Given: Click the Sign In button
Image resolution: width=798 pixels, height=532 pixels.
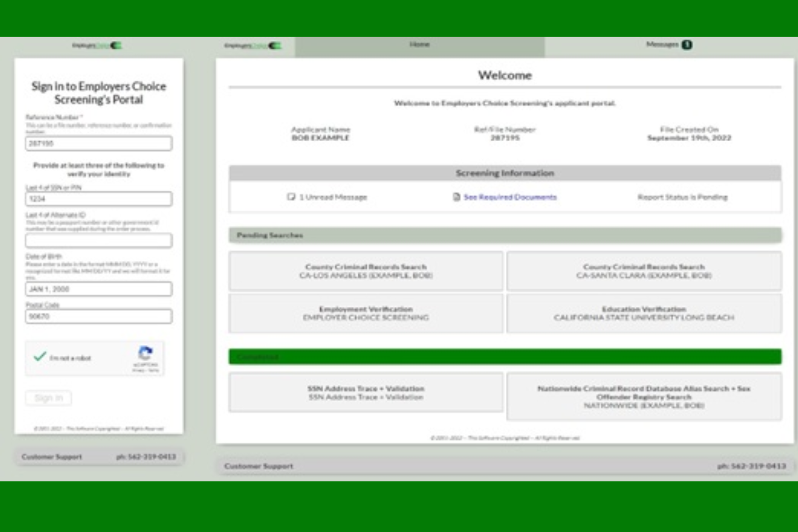Looking at the screenshot, I should (x=49, y=398).
